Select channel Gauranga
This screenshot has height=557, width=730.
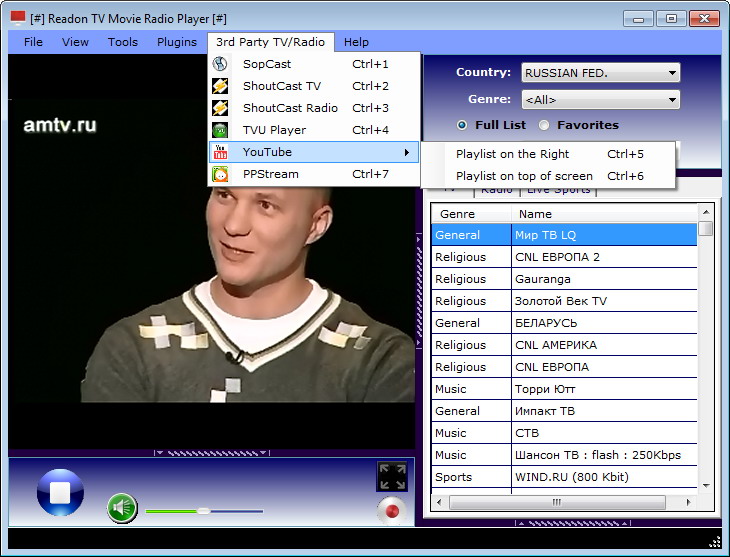pyautogui.click(x=564, y=279)
